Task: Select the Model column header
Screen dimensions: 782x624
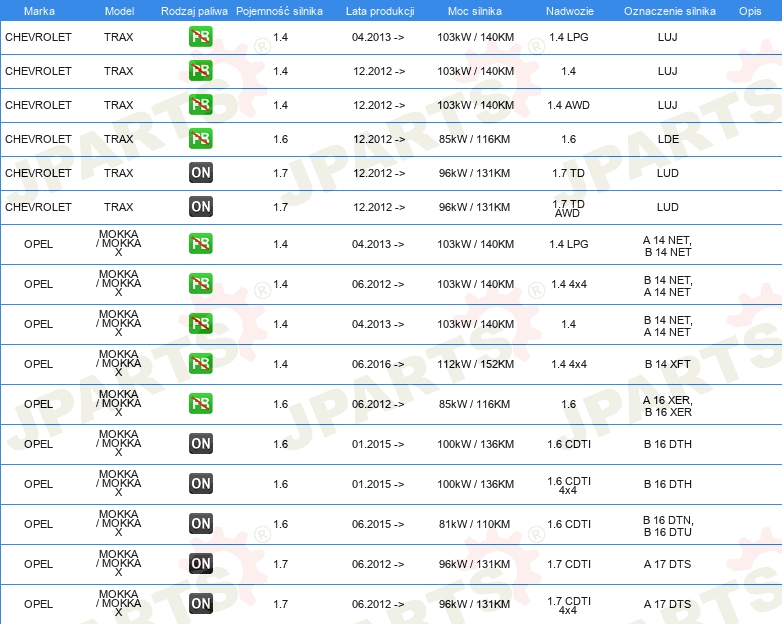Action: tap(119, 11)
